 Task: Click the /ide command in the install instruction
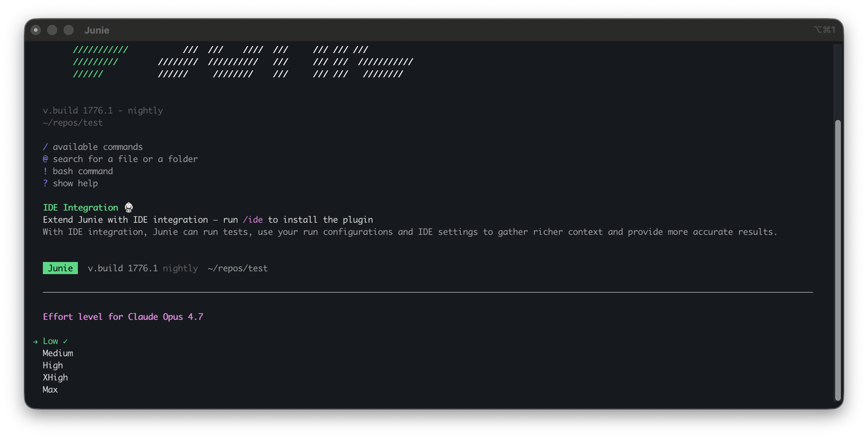click(253, 219)
